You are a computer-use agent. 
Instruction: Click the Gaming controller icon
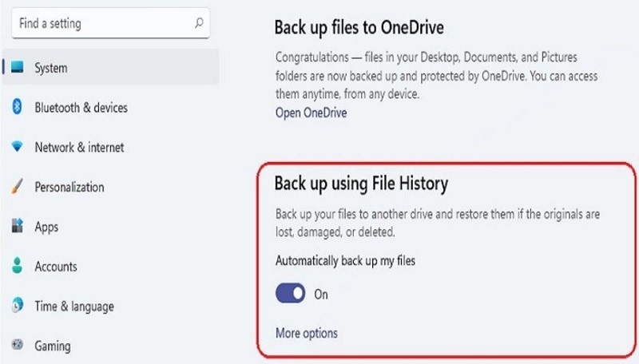pos(18,346)
